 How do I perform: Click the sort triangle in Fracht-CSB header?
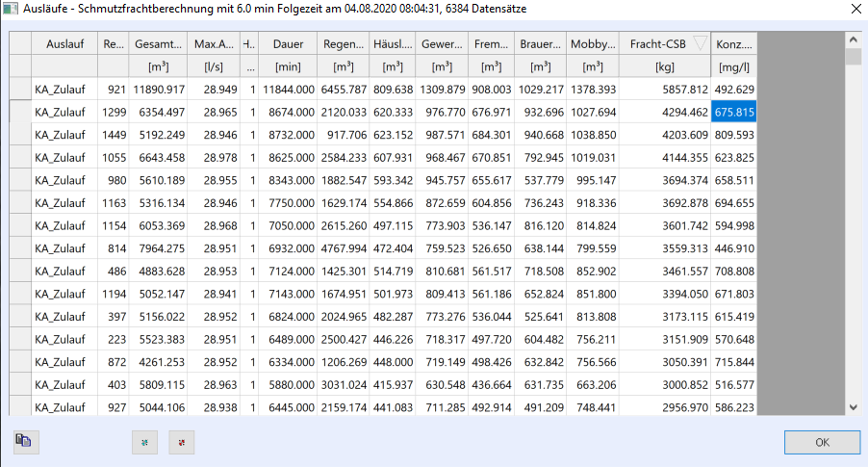(x=700, y=43)
